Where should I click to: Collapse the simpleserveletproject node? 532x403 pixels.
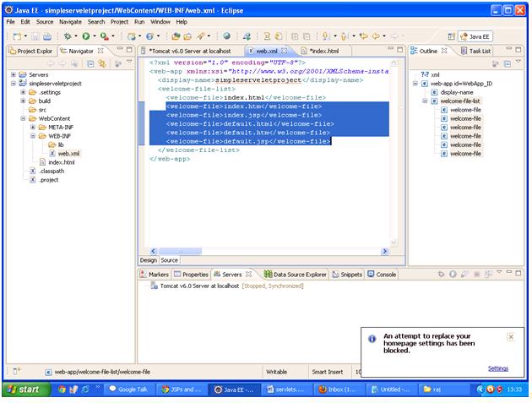14,83
